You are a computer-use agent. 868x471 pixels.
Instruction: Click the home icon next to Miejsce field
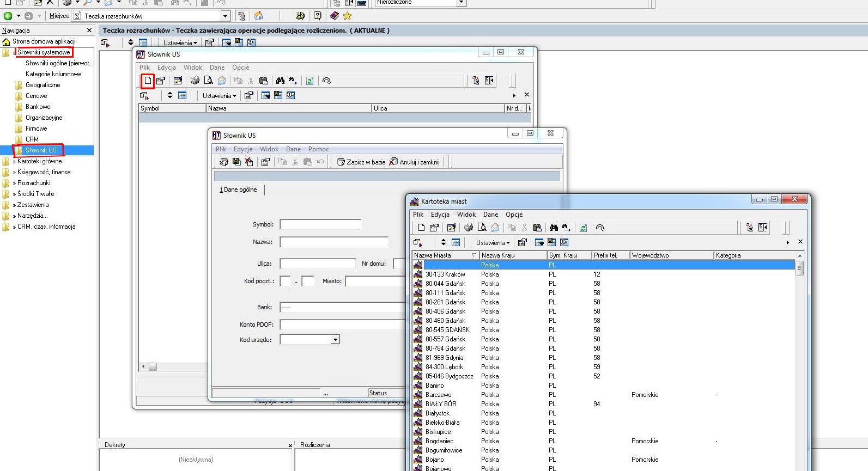(x=259, y=16)
